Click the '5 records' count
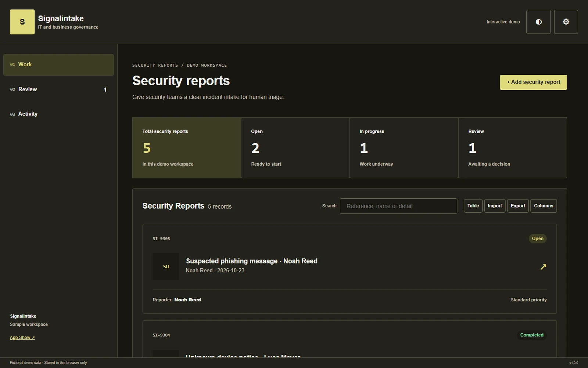 coord(220,207)
